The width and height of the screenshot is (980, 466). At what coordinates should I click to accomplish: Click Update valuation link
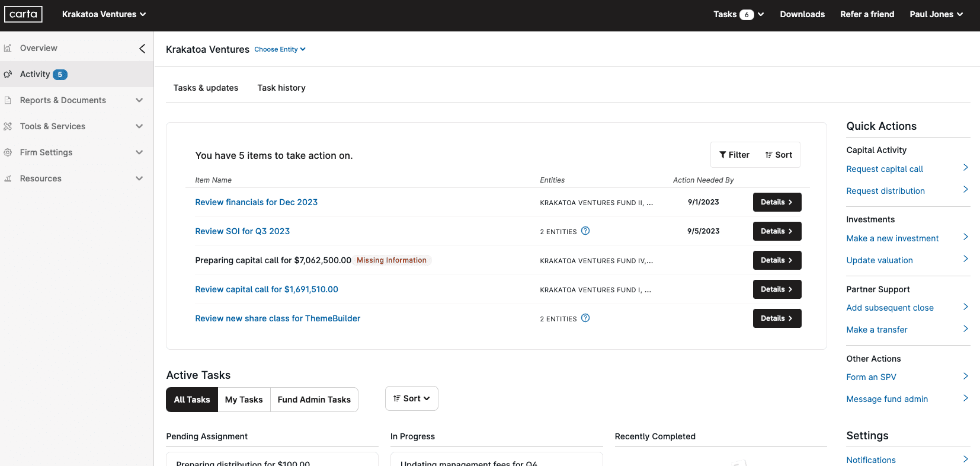pyautogui.click(x=879, y=260)
